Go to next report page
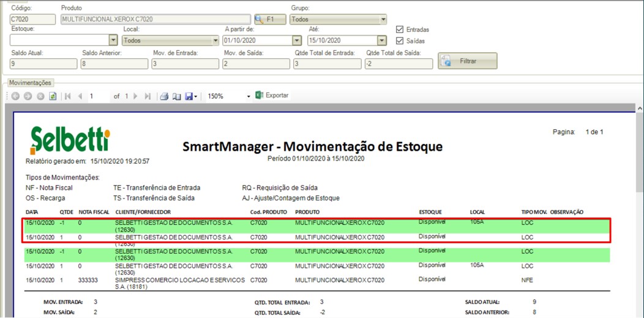The image size is (644, 318). tap(135, 96)
